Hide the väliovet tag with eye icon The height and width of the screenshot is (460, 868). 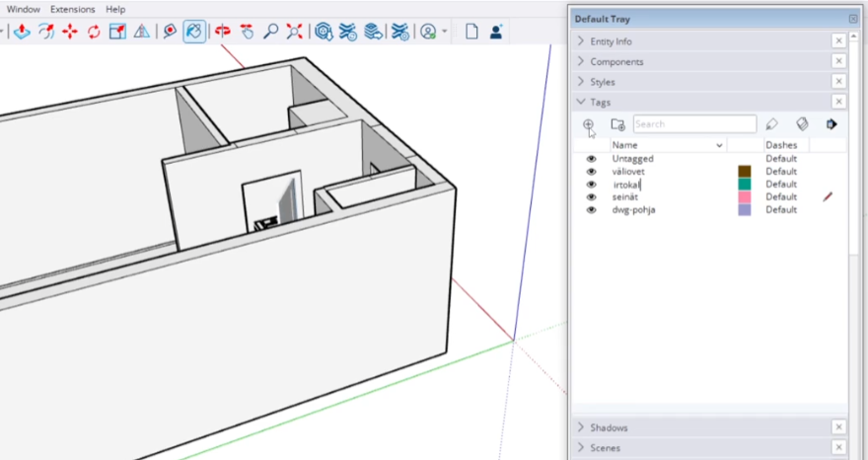[592, 171]
